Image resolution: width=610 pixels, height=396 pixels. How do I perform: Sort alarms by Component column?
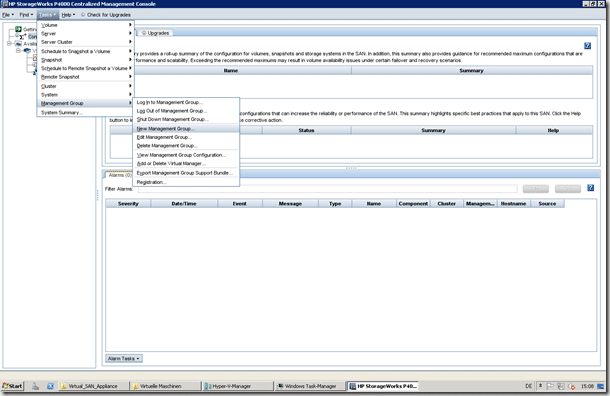[413, 203]
